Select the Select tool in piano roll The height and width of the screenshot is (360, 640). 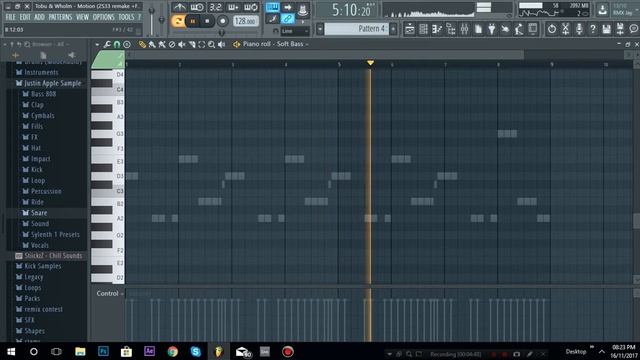202,44
